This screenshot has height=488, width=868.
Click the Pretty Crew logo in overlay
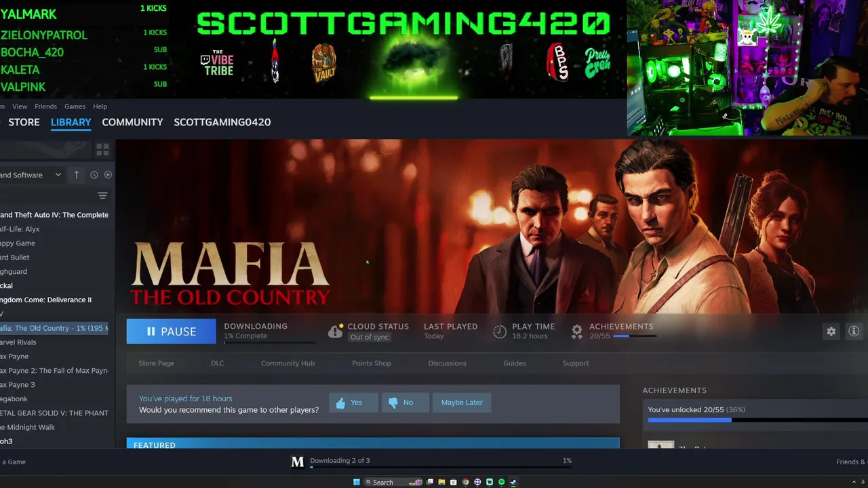(x=597, y=63)
